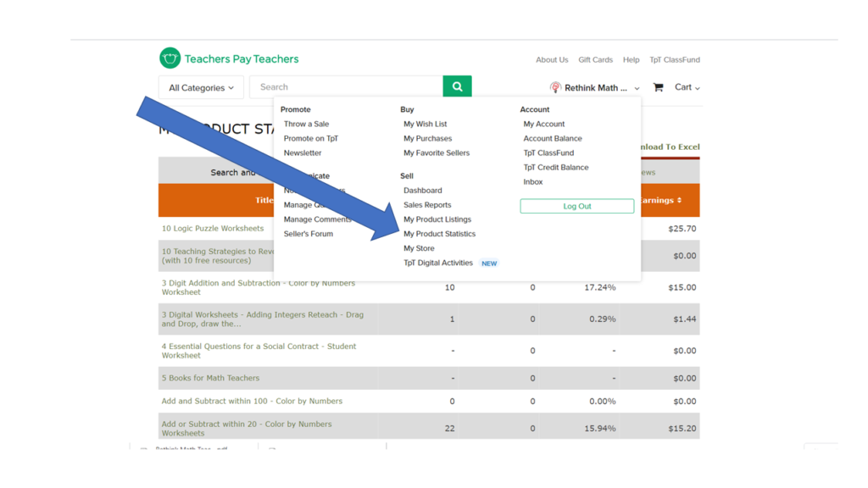Click the shopping cart icon
Image resolution: width=868 pixels, height=488 pixels.
click(658, 87)
